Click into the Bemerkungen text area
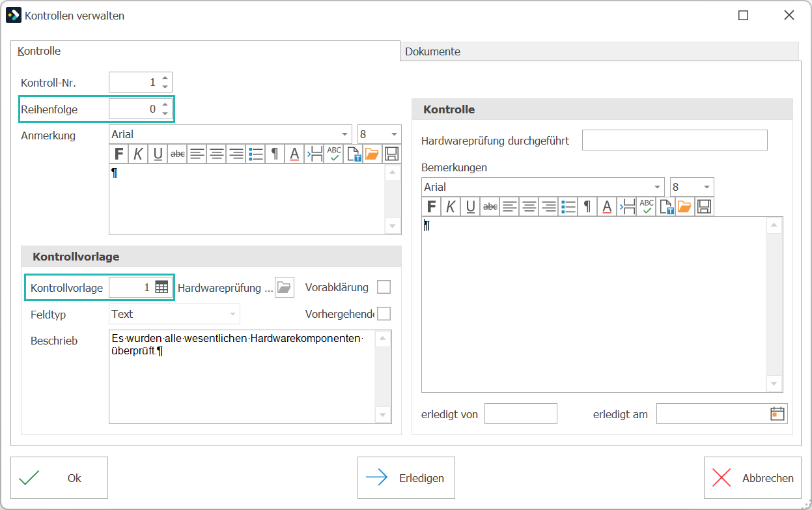 click(x=594, y=304)
